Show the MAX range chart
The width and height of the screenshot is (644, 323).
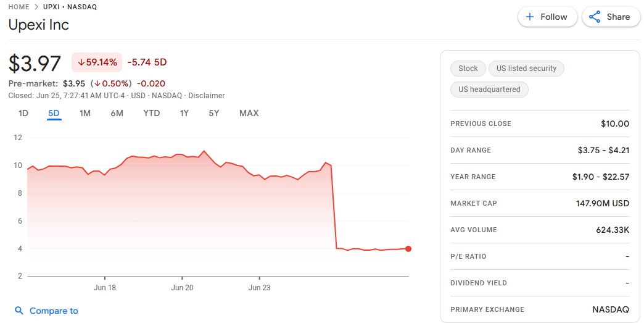[x=249, y=113]
